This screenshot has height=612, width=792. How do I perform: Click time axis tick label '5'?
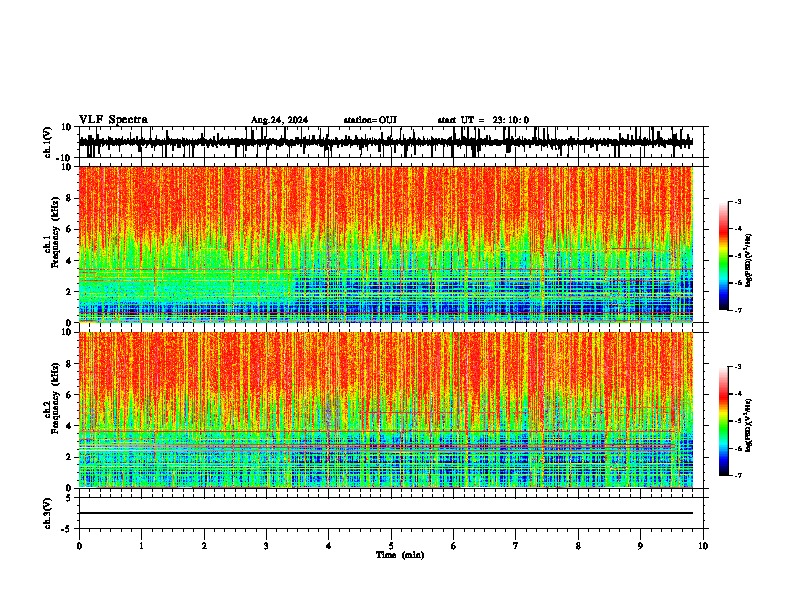tap(391, 546)
